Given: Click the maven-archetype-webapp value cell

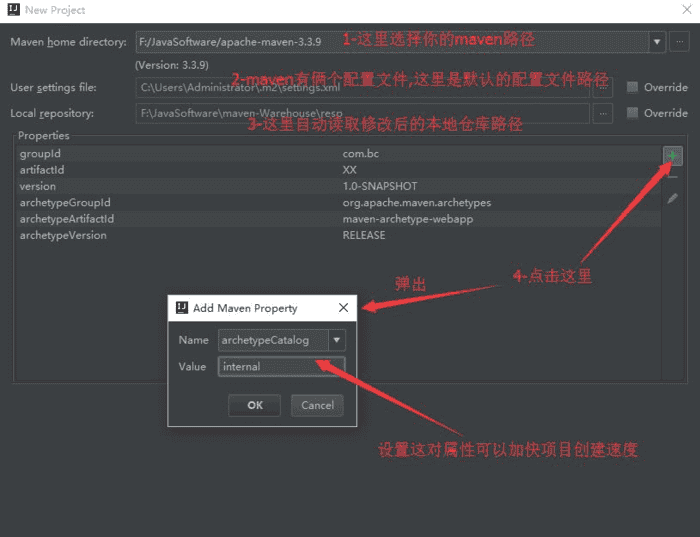Looking at the screenshot, I should pos(408,219).
